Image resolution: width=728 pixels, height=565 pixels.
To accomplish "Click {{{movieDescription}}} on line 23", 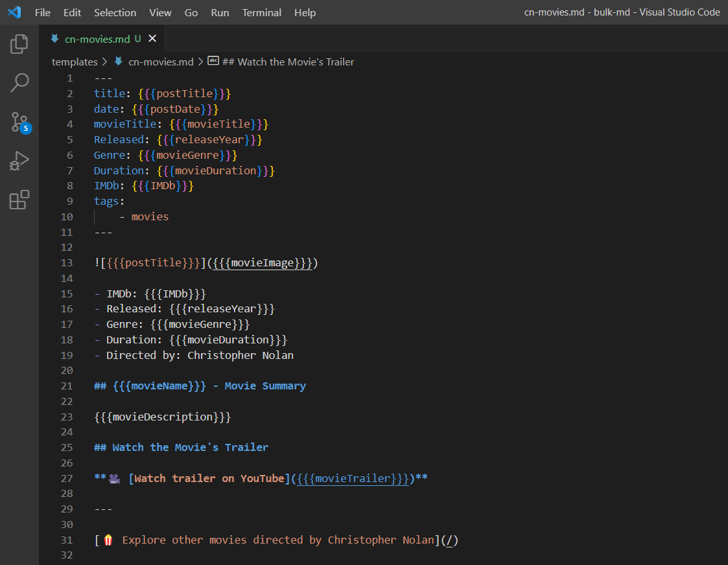I will [163, 417].
